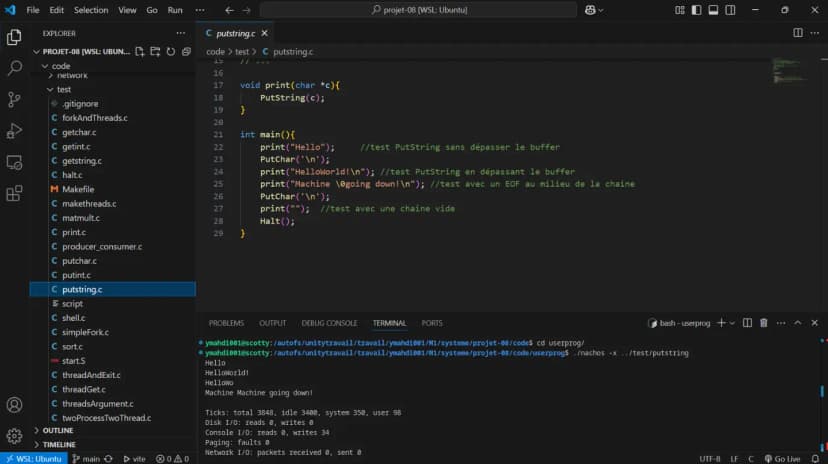Click the LF end-of-line indicator
The height and width of the screenshot is (464, 828).
point(734,459)
